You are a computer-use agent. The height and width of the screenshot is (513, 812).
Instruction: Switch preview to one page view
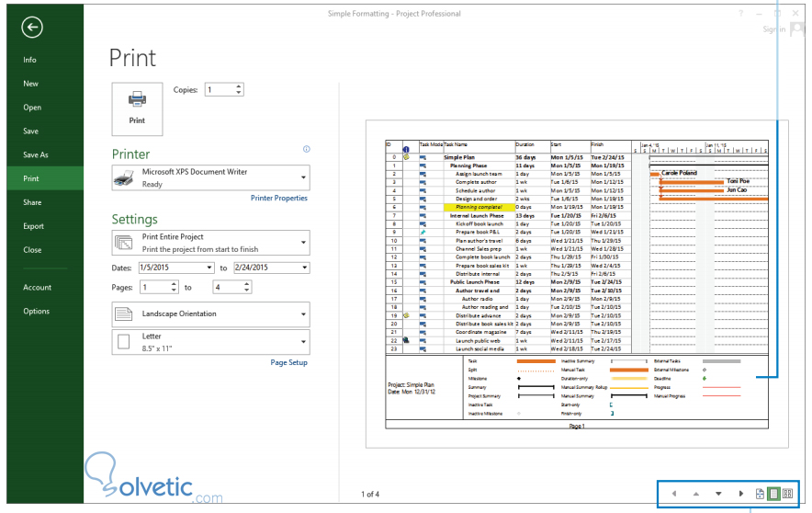click(773, 494)
